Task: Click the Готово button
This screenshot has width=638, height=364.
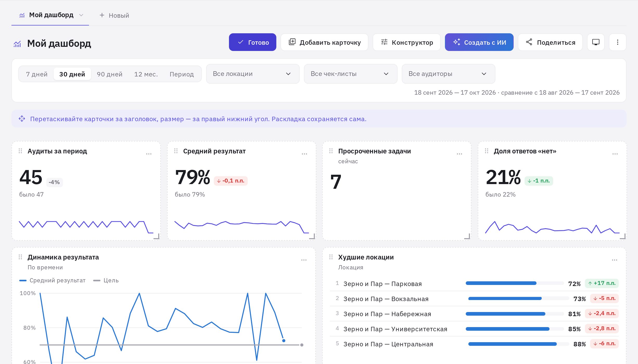Action: pos(252,42)
